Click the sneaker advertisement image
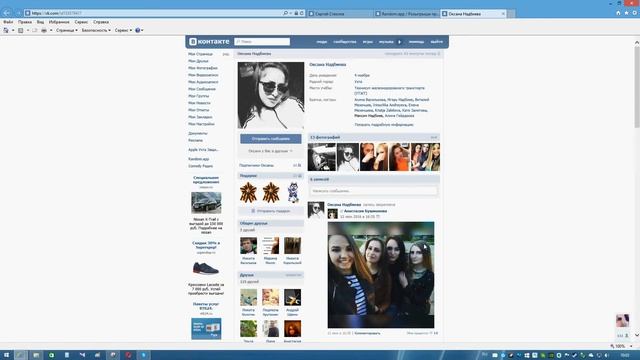This screenshot has height=360, width=640. (x=206, y=269)
